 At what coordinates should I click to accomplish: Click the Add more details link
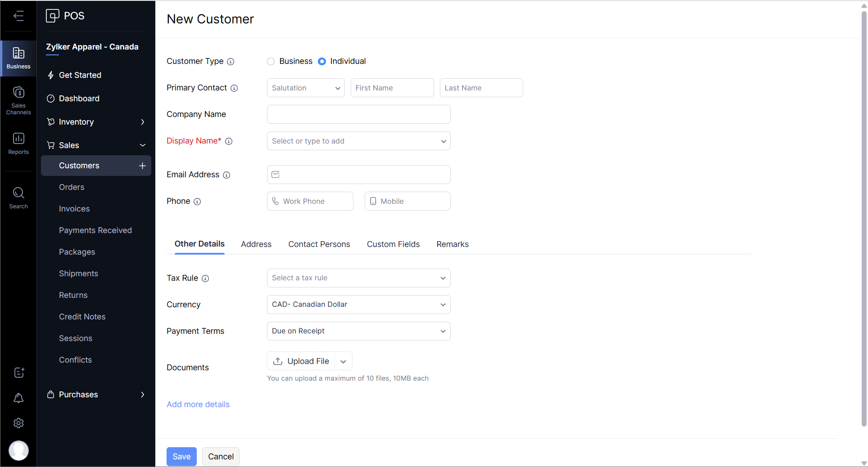coord(198,404)
